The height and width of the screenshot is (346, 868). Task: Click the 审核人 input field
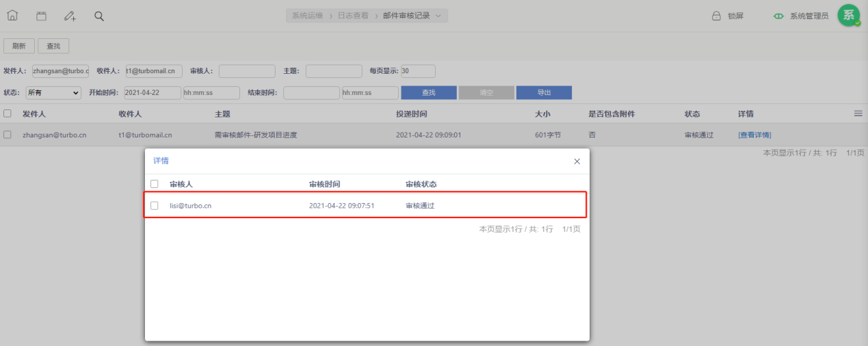click(247, 71)
